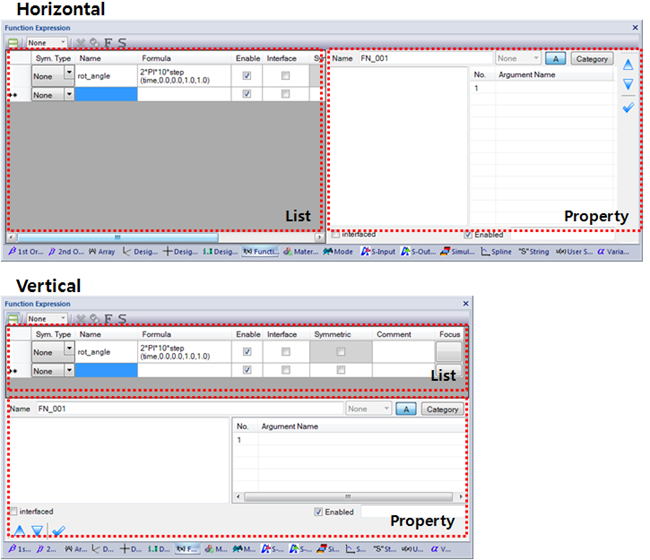Open None dropdown in Horizontal toolbar

coord(47,43)
